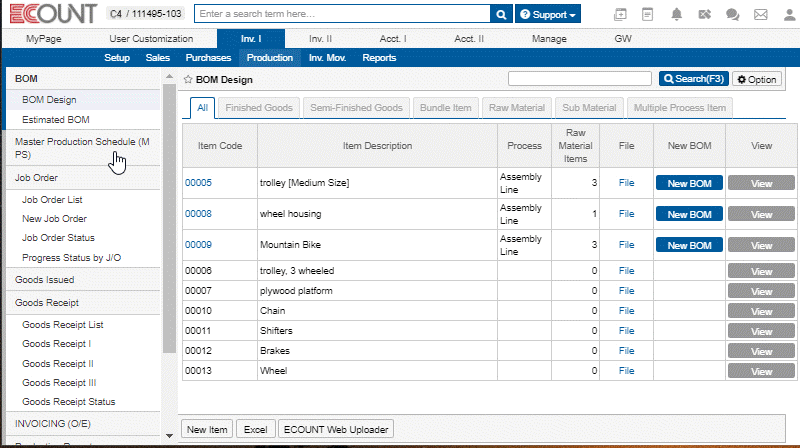Open Estimated BOM in sidebar
800x448 pixels.
click(56, 119)
